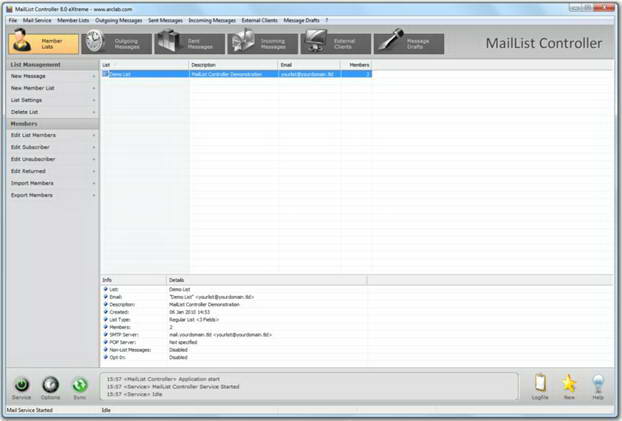Click the Email info row
This screenshot has width=622, height=421.
point(234,297)
